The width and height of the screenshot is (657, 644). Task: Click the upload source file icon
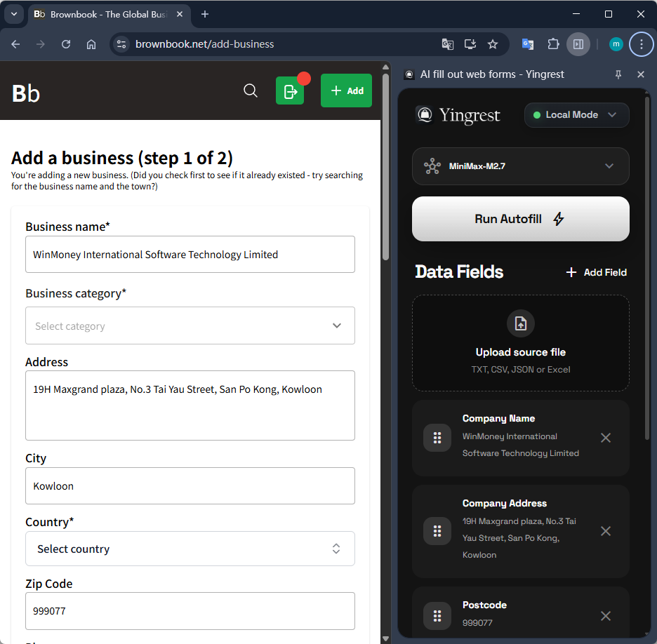tap(520, 323)
